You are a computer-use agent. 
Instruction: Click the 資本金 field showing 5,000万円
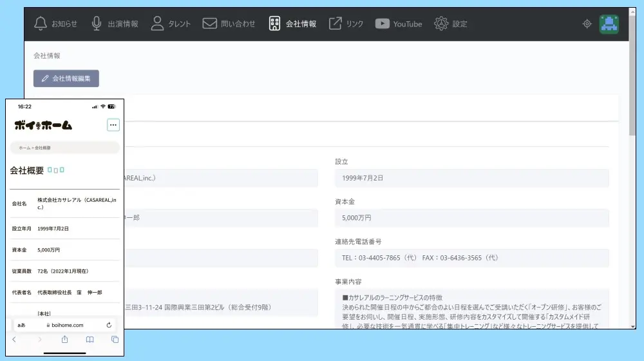(471, 218)
